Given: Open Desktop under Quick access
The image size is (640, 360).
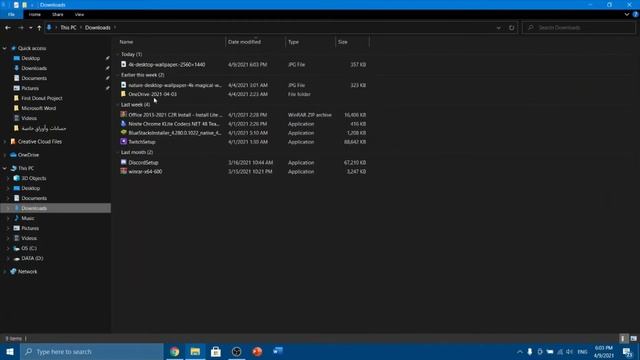Looking at the screenshot, I should pyautogui.click(x=31, y=58).
